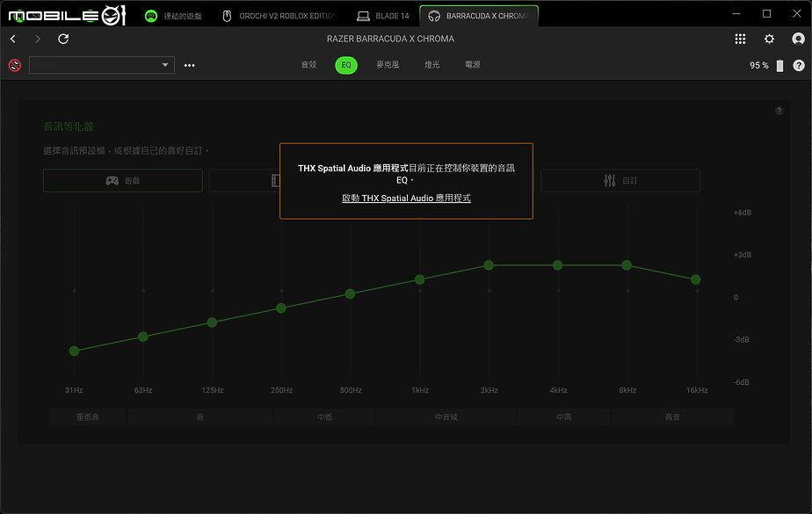Open settings via the gear icon

770,39
